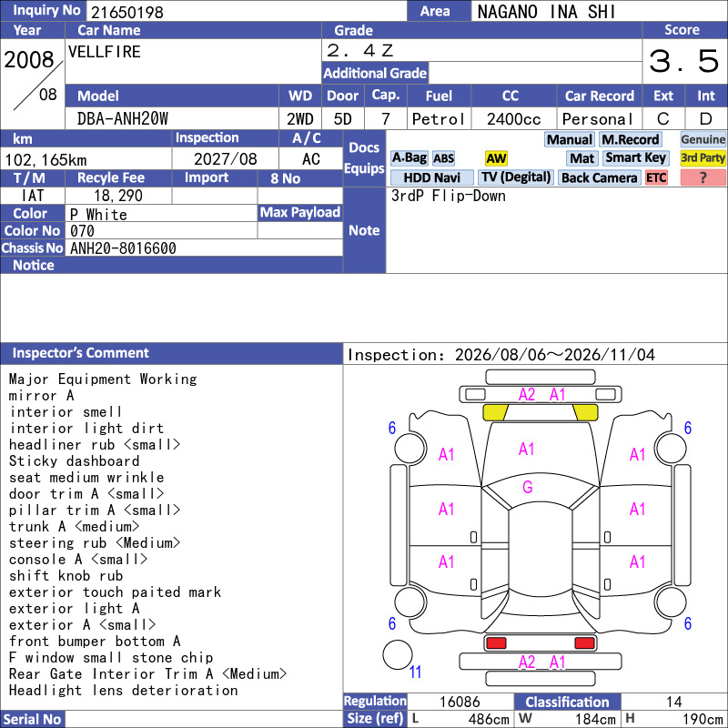Click the 2400cc engine value

tap(513, 119)
